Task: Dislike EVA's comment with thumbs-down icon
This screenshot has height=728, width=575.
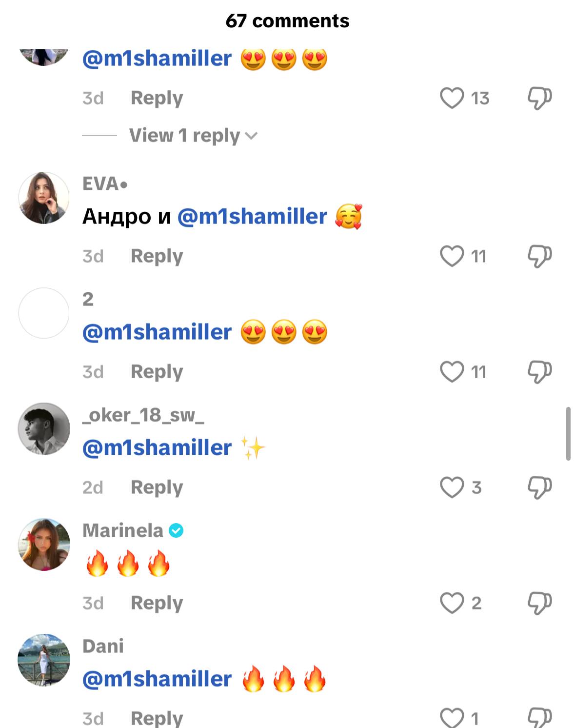Action: (539, 256)
